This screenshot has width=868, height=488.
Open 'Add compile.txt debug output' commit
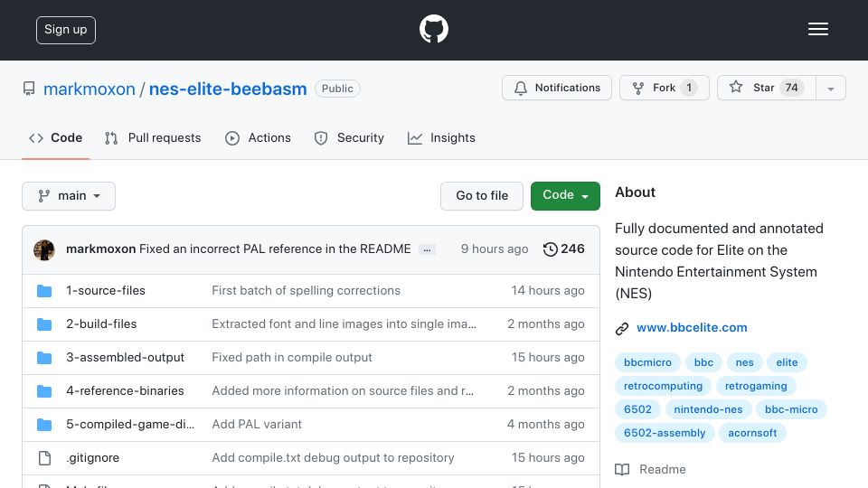point(333,458)
